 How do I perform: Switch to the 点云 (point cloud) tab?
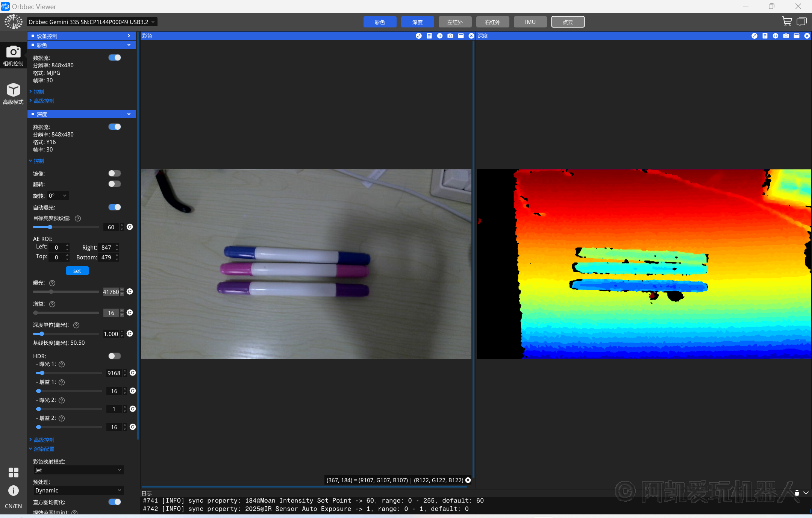568,22
